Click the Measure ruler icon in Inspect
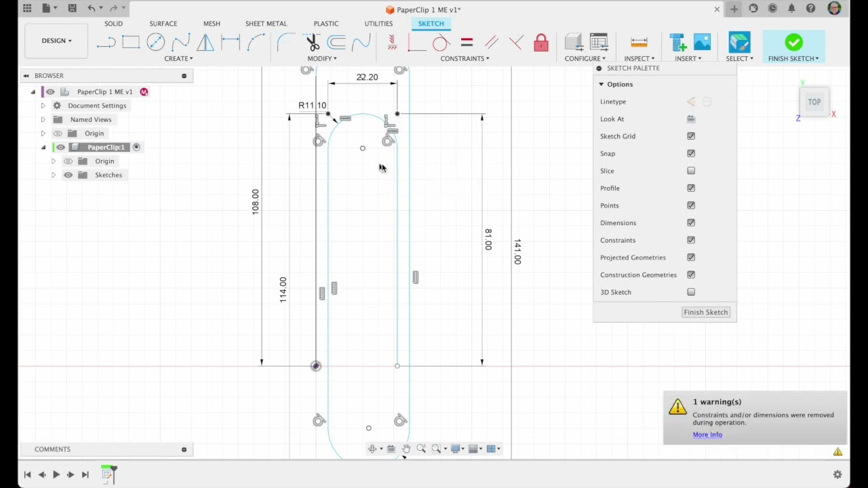The width and height of the screenshot is (868, 488). [x=639, y=43]
